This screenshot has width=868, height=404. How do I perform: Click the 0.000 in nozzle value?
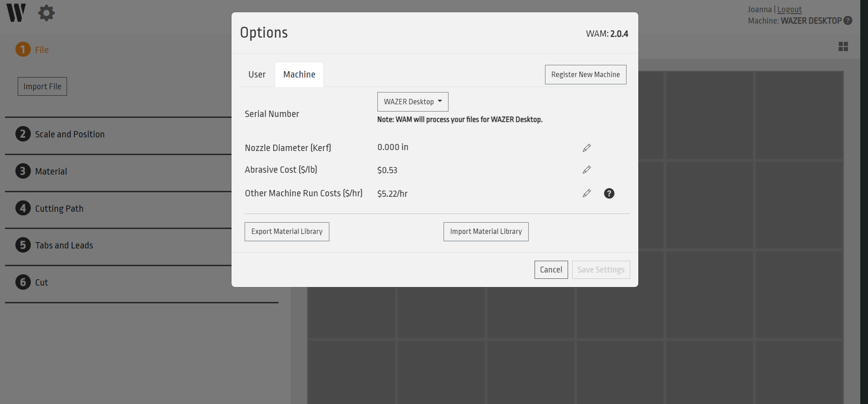click(393, 147)
